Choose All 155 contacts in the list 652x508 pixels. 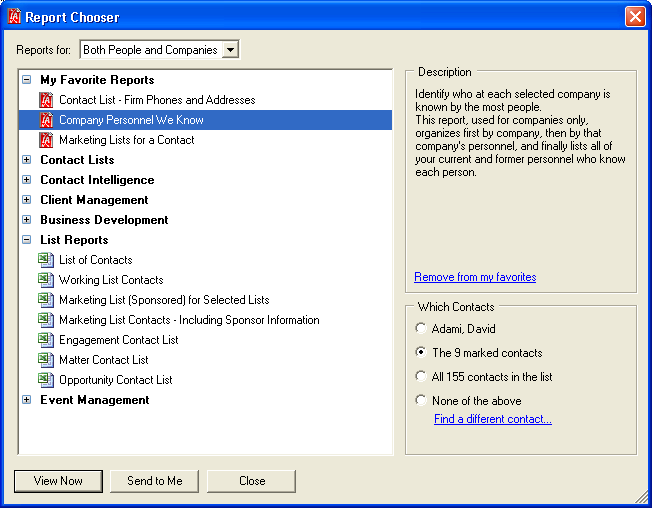421,377
